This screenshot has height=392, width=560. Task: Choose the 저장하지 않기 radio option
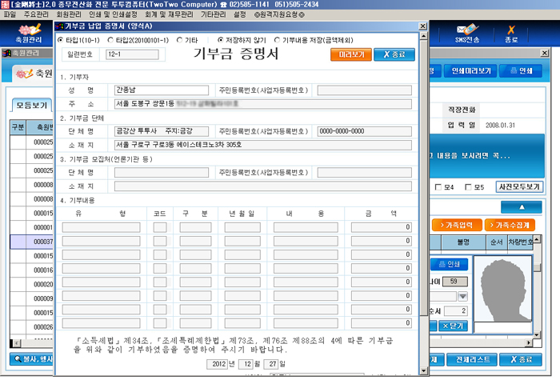(220, 40)
